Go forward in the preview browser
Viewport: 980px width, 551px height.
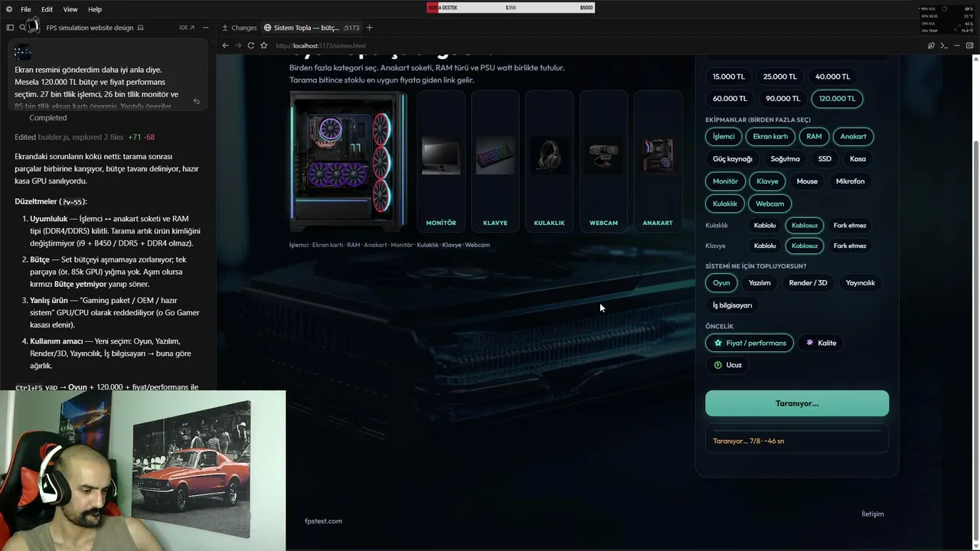click(238, 45)
